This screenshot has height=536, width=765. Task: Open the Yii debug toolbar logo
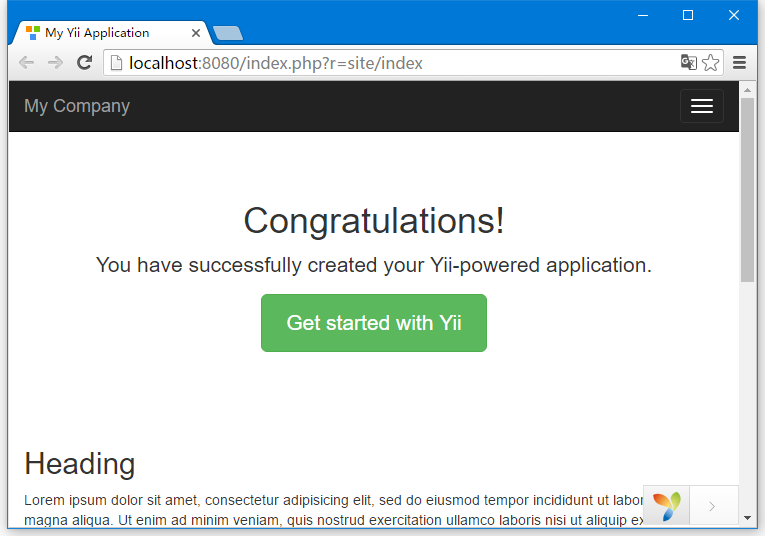666,506
